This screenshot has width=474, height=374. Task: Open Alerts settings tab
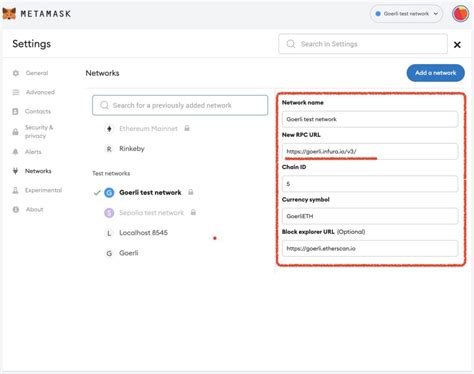point(33,152)
